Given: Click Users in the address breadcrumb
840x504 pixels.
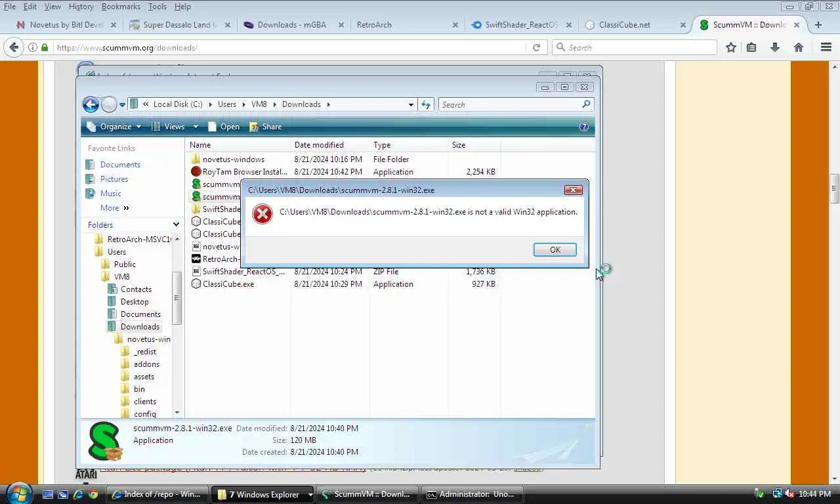Looking at the screenshot, I should 226,104.
